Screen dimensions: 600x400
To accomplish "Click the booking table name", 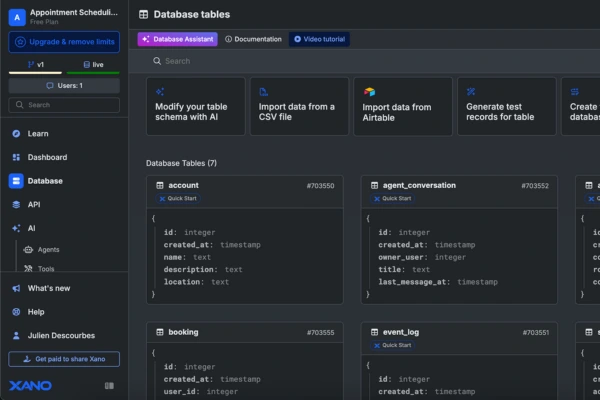I will tap(183, 332).
